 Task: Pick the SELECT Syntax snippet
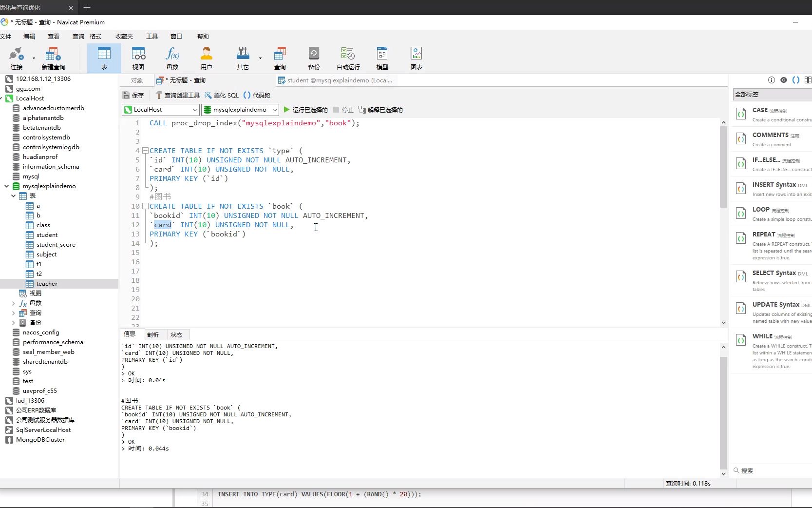click(x=773, y=280)
